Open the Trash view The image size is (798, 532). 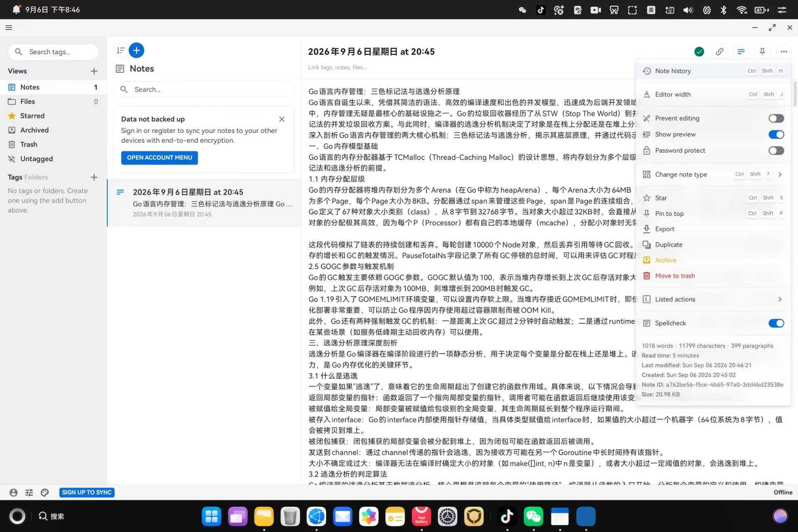tap(53, 145)
